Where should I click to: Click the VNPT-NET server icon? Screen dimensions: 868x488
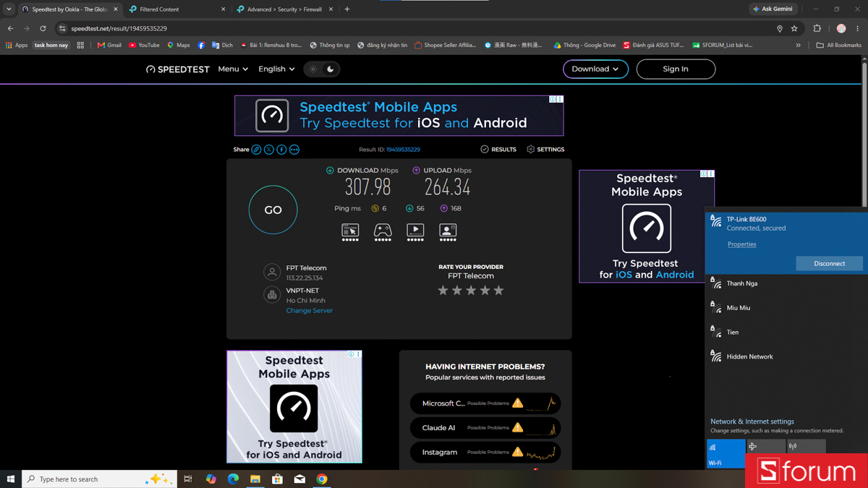(272, 294)
